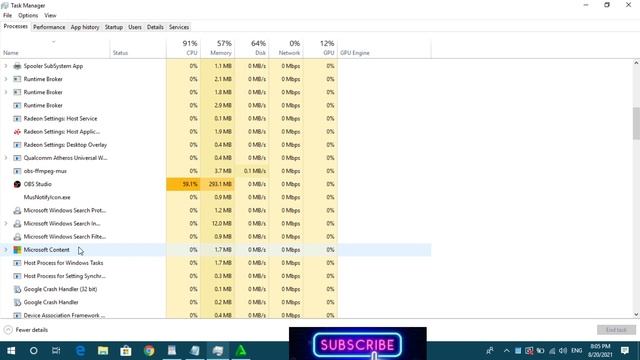Select the Device Association Framework row
The height and width of the screenshot is (360, 640).
[x=216, y=315]
